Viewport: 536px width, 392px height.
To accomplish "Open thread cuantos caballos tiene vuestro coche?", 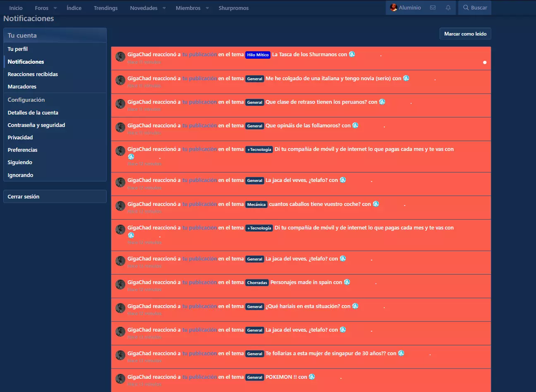I will [x=315, y=204].
